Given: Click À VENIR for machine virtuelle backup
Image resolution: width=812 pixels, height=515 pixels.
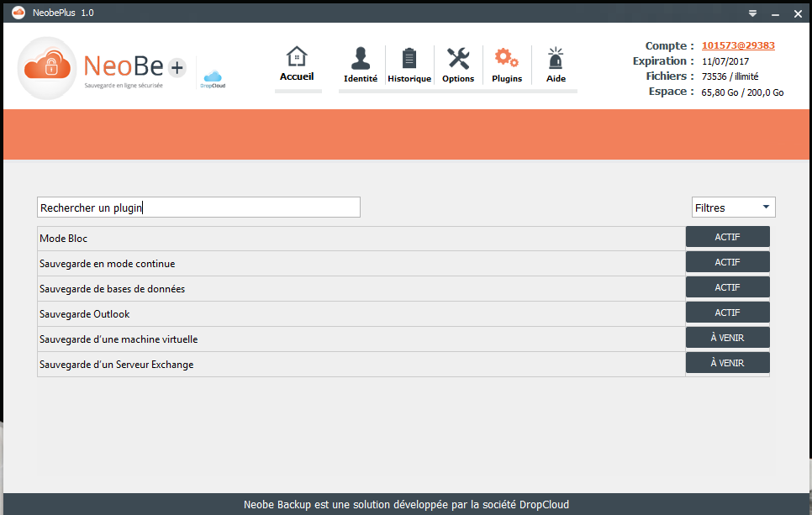Looking at the screenshot, I should (x=727, y=339).
